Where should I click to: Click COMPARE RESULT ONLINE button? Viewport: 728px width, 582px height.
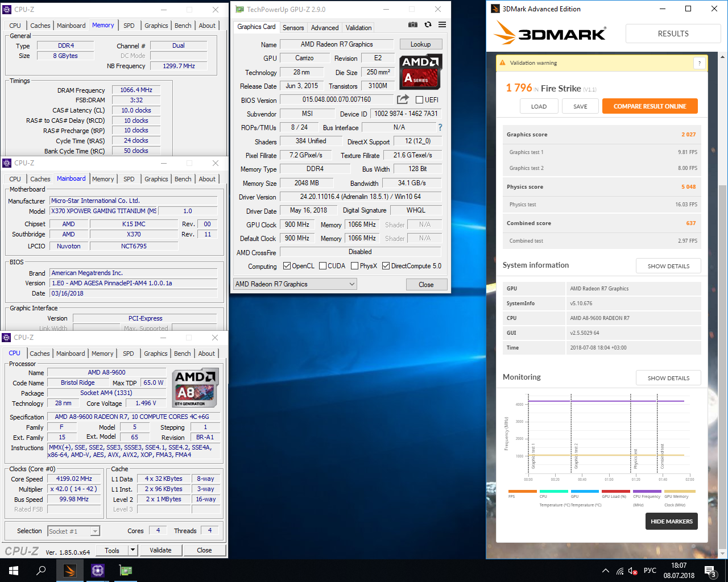[650, 106]
